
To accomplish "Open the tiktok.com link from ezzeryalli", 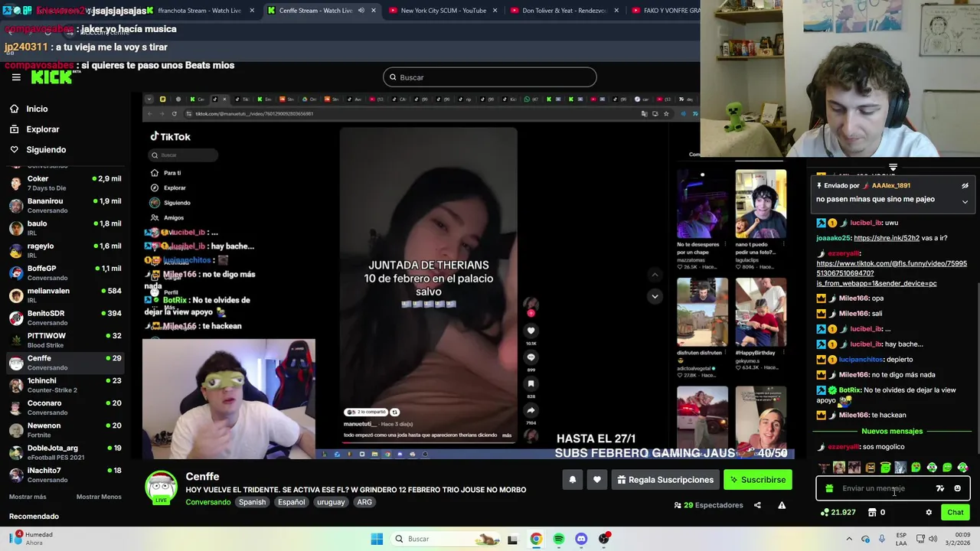I will point(891,273).
